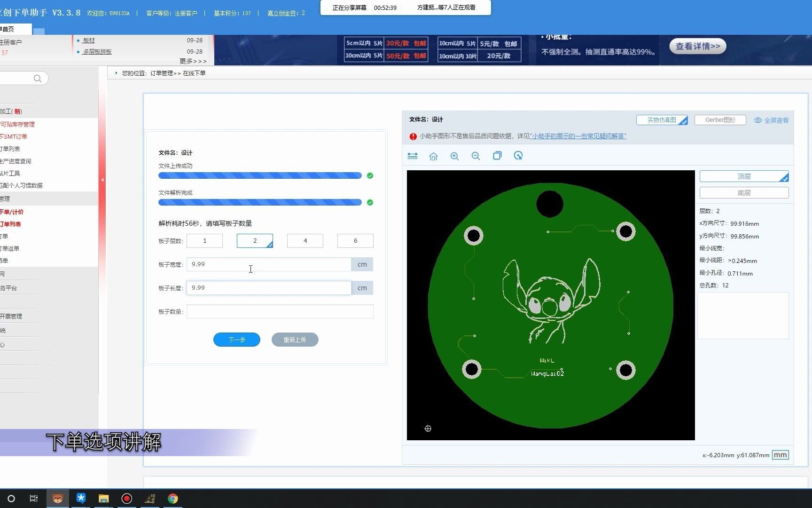Open 匹配个人习惯数据 in sidebar
This screenshot has width=812, height=508.
(21, 186)
